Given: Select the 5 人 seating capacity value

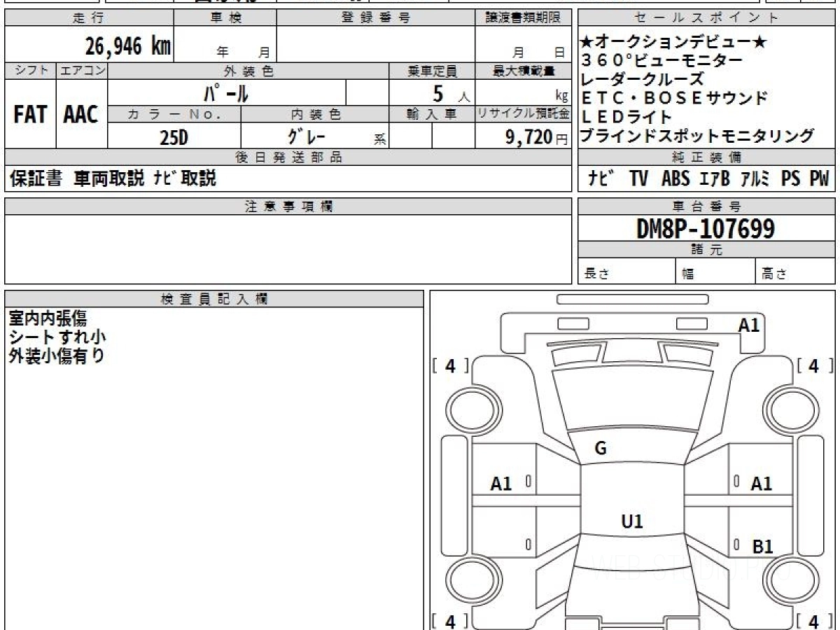Looking at the screenshot, I should [x=451, y=92].
